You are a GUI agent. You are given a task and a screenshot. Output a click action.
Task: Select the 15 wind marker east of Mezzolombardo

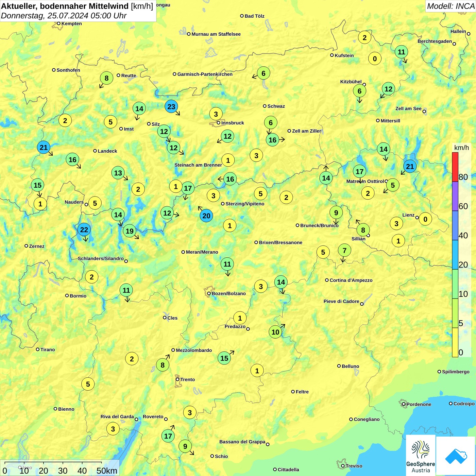pos(224,358)
